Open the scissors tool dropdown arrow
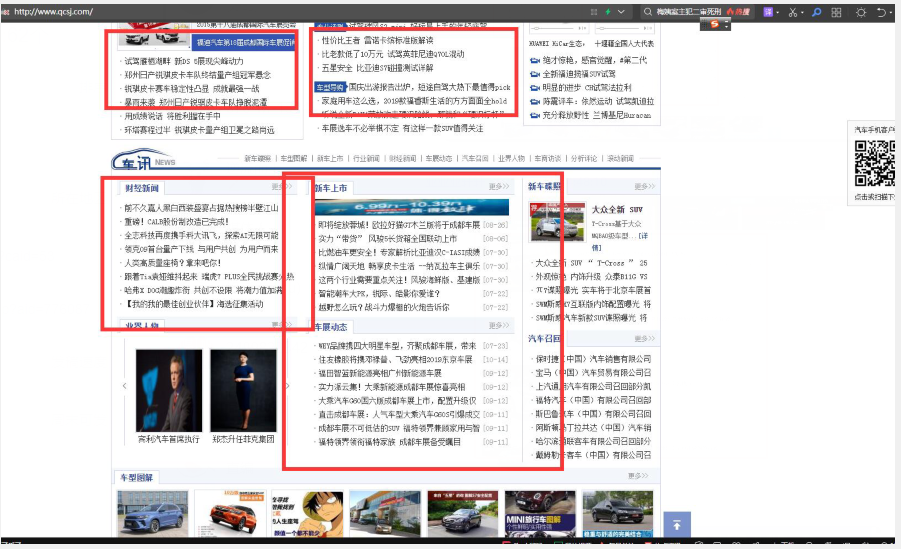 coord(803,12)
